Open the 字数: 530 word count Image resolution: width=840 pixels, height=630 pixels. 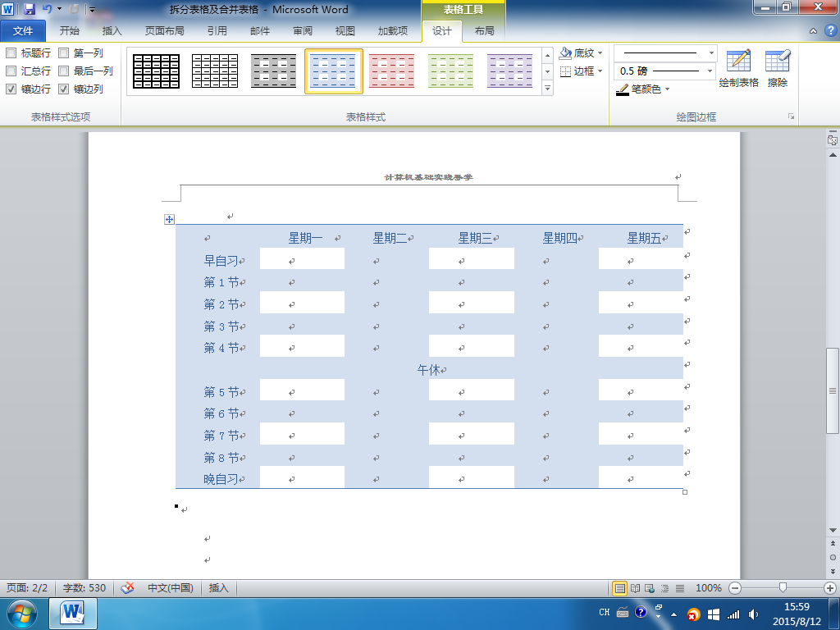click(84, 587)
